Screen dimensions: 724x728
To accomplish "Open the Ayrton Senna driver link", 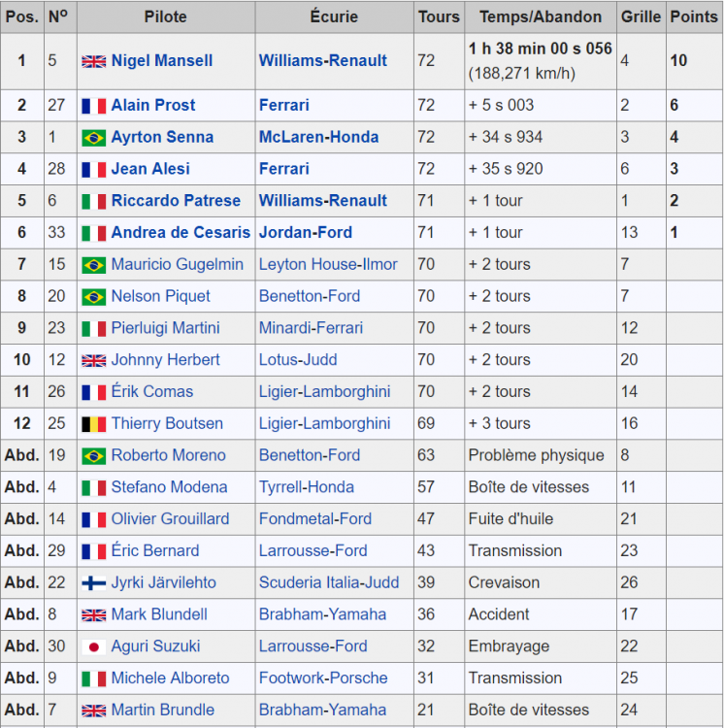I will (162, 137).
